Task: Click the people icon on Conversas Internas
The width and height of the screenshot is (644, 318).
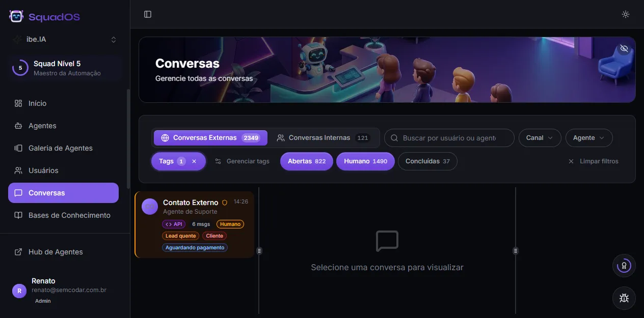Action: click(x=281, y=138)
